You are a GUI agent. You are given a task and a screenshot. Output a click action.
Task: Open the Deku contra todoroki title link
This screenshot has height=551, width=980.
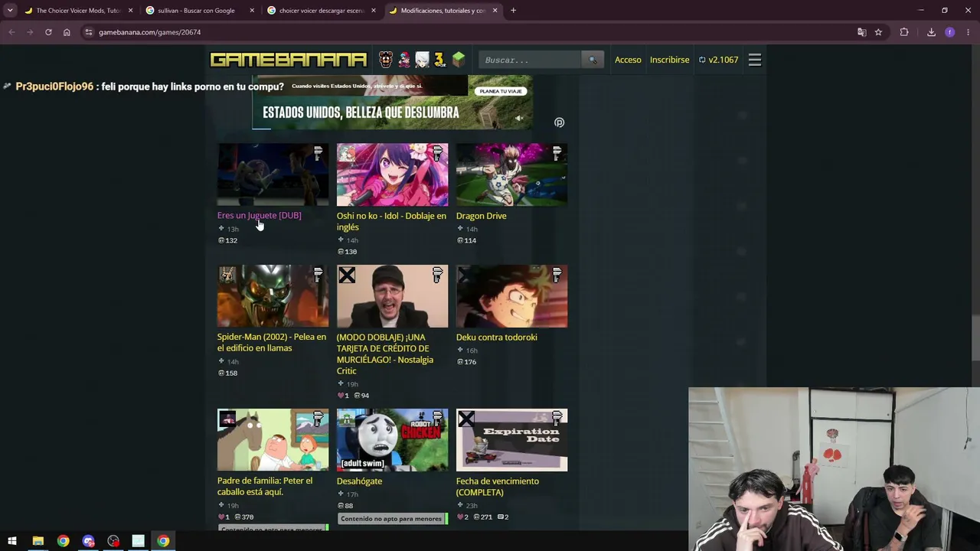pyautogui.click(x=496, y=337)
